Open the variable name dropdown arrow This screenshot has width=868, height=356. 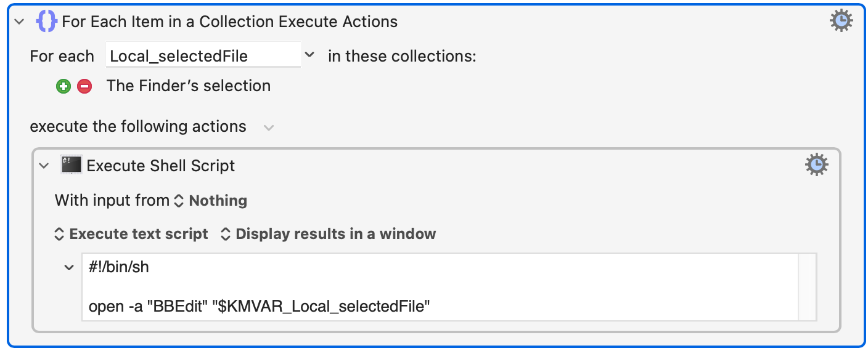[309, 55]
